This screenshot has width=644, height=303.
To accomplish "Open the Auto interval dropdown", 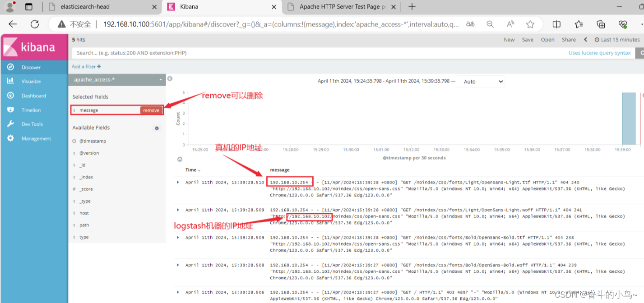I will [x=481, y=82].
